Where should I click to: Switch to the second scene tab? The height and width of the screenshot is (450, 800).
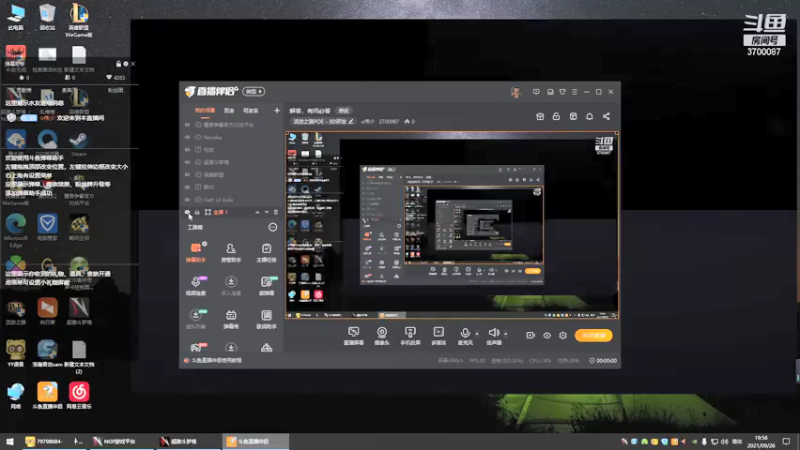(229, 111)
